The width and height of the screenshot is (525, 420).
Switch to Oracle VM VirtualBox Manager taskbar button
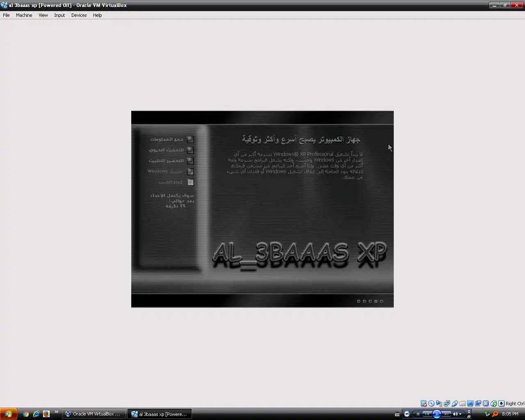[94, 414]
